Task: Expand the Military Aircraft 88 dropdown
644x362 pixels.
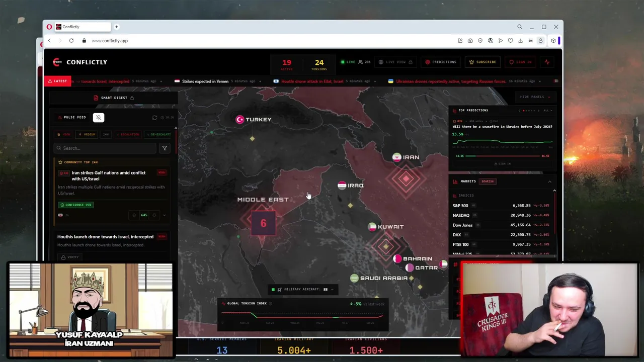Action: coord(302,290)
